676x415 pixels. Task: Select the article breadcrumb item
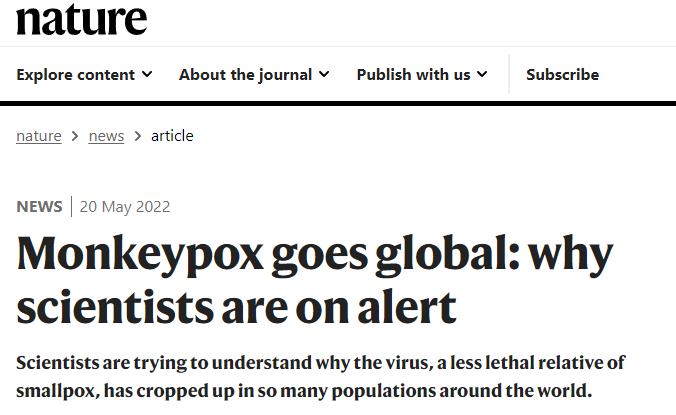point(172,136)
